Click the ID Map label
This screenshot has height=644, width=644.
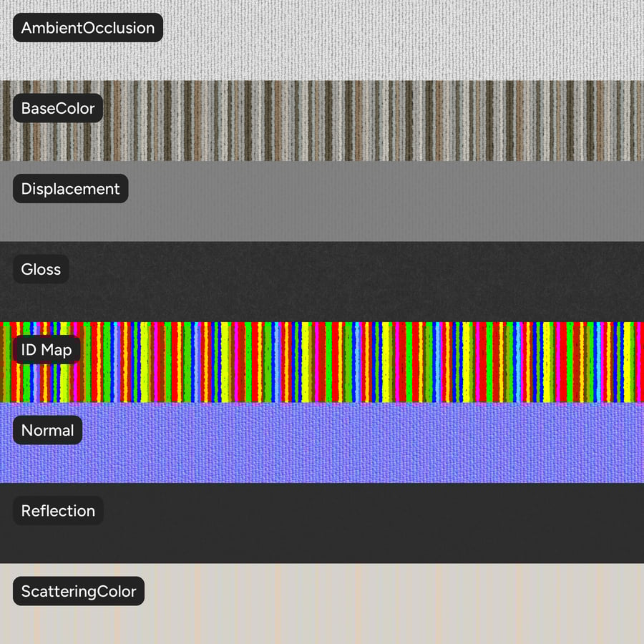tap(47, 349)
